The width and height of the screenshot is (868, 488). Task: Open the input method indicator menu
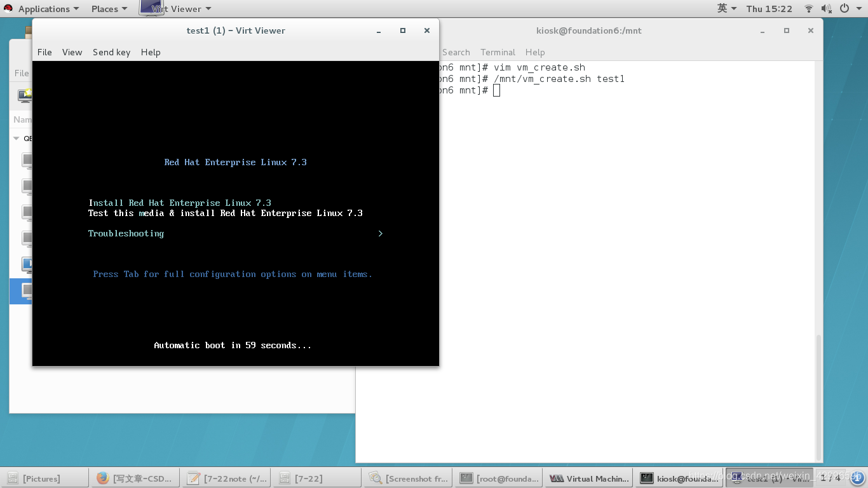point(727,9)
